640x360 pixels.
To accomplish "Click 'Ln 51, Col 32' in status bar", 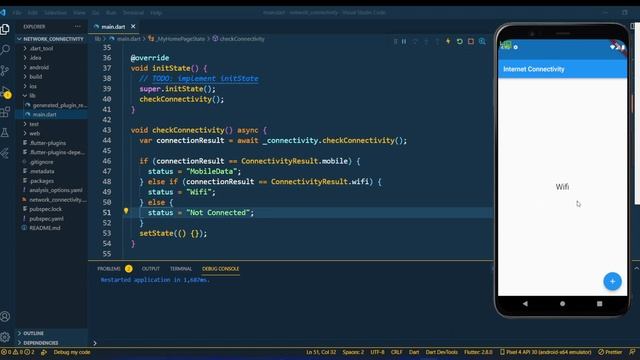I will tap(321, 352).
